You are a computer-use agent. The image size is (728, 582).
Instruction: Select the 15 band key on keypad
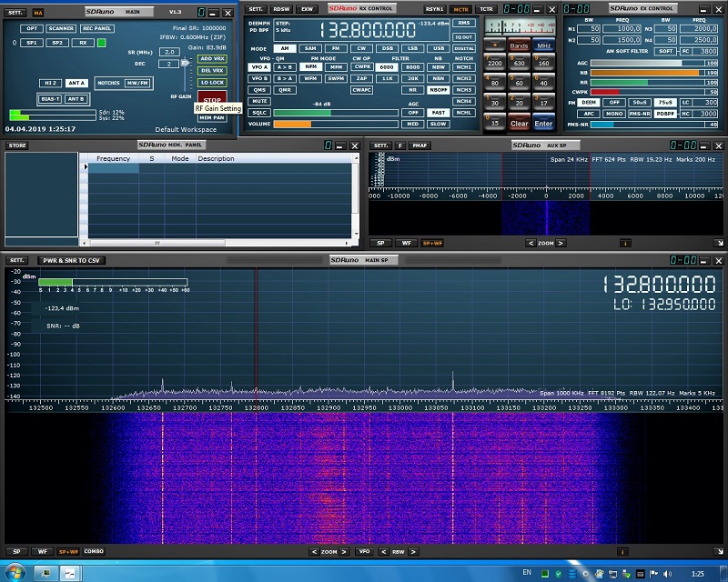tap(494, 122)
